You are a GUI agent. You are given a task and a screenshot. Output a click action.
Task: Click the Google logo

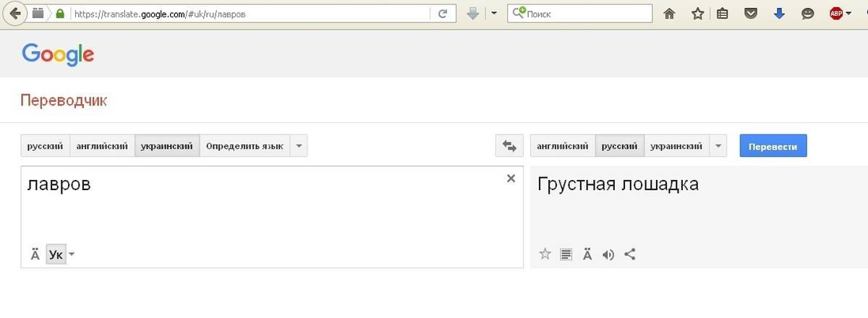(x=58, y=54)
